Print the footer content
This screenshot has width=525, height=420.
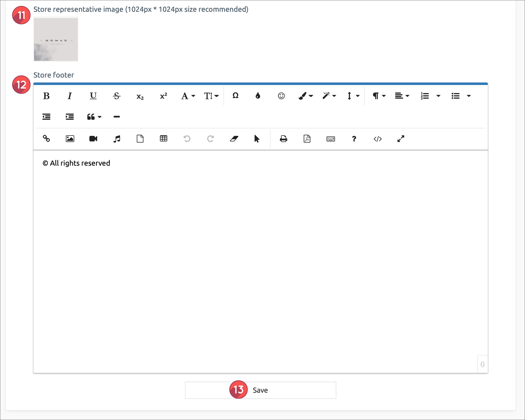coord(283,139)
